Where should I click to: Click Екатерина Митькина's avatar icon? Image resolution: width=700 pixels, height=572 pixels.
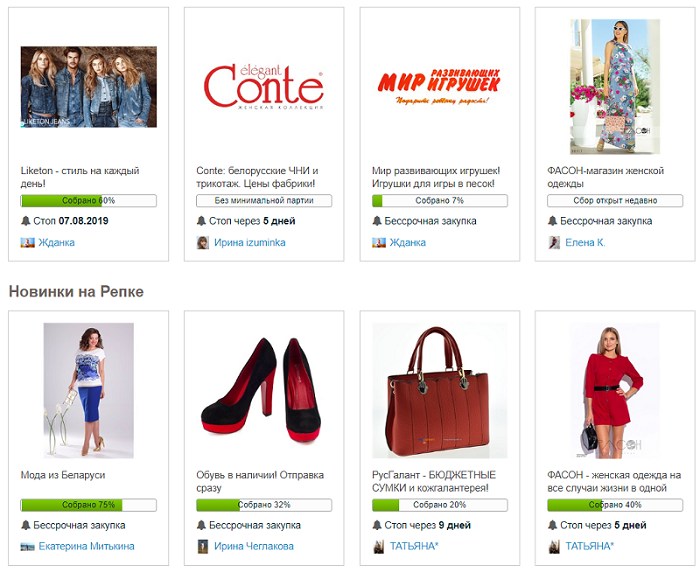click(x=27, y=547)
